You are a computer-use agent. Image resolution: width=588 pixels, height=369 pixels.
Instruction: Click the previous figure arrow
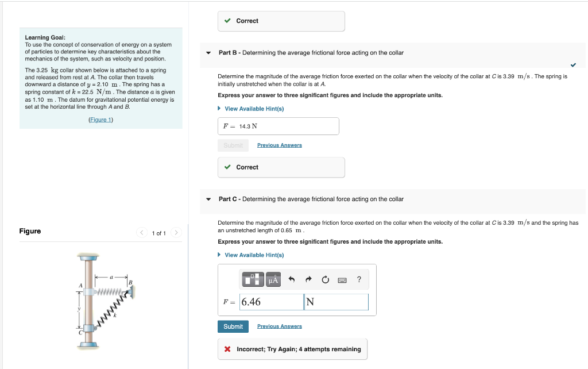142,233
